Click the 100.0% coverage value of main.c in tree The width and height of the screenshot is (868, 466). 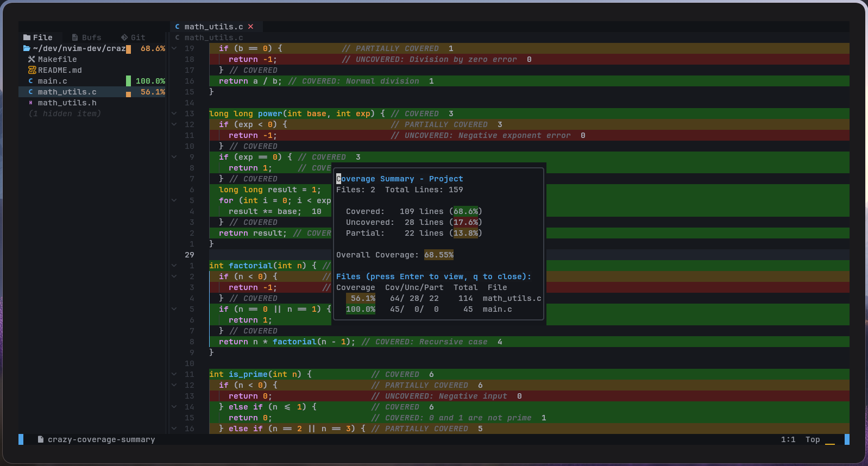(150, 81)
